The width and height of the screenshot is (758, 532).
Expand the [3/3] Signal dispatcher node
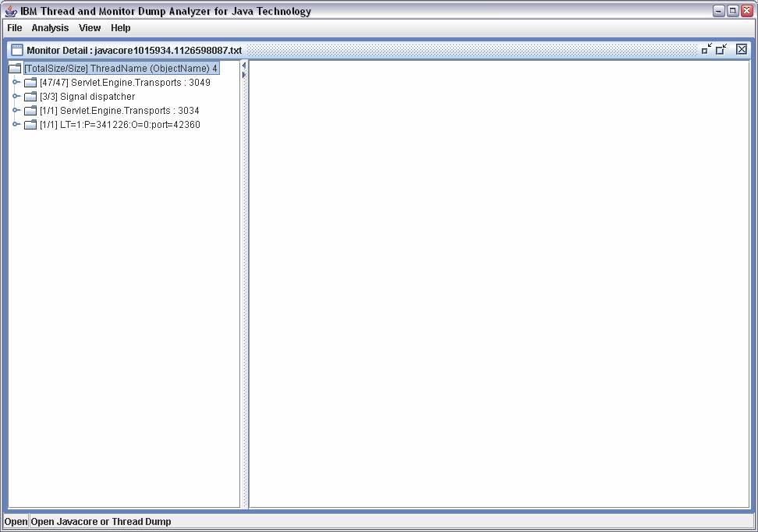(16, 96)
